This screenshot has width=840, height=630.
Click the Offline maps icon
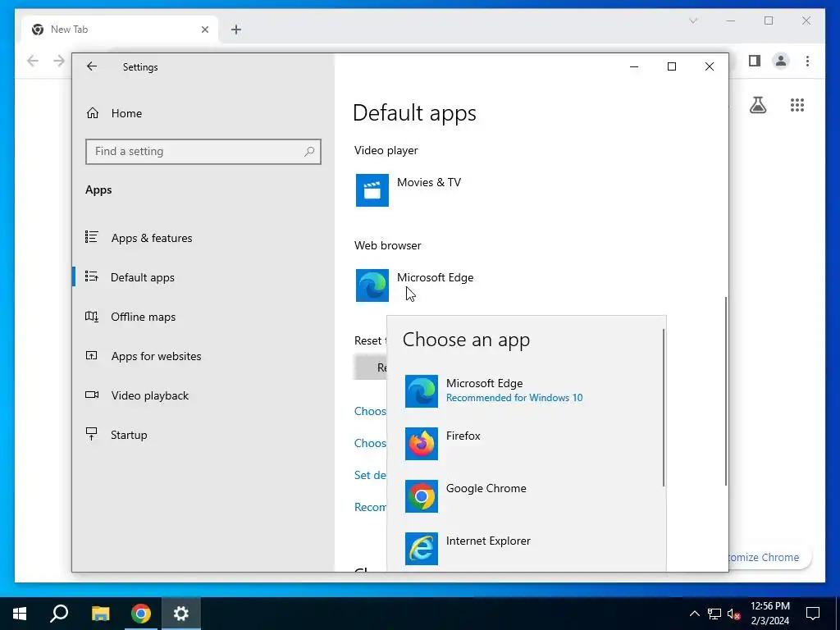pyautogui.click(x=92, y=316)
